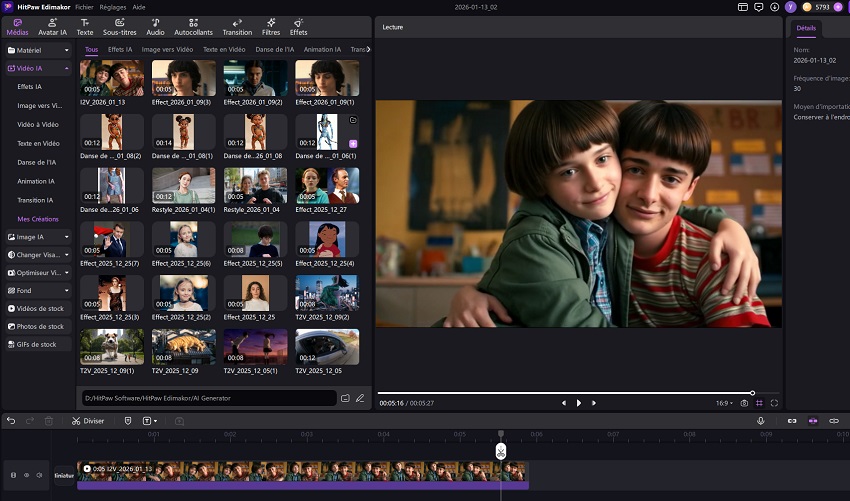Start voice recording with the microphone

click(761, 421)
